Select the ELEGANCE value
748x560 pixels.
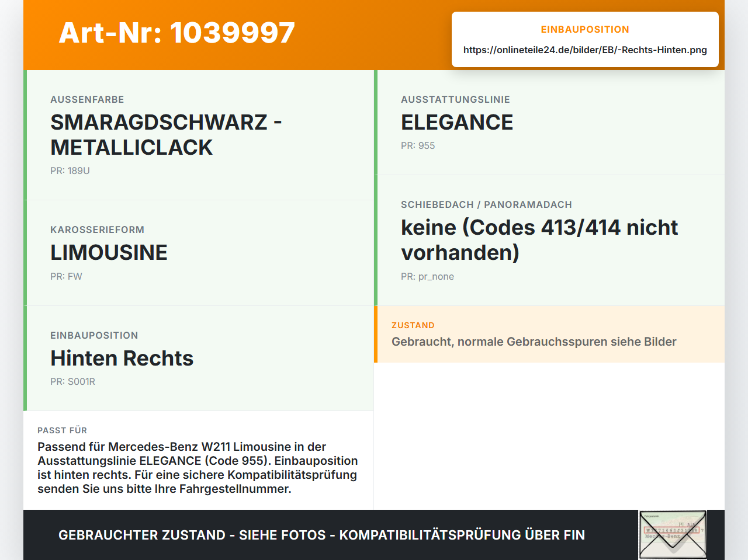tap(457, 122)
